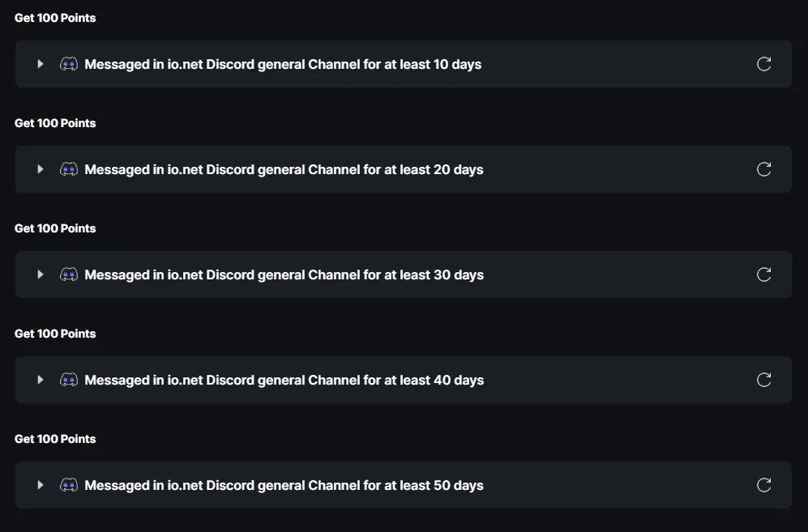Screen dimensions: 808x532
Task: Select the 50 days task row
Action: [404, 485]
